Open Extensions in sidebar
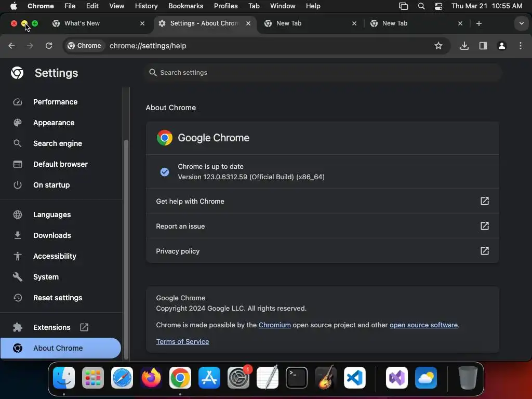 click(x=51, y=327)
